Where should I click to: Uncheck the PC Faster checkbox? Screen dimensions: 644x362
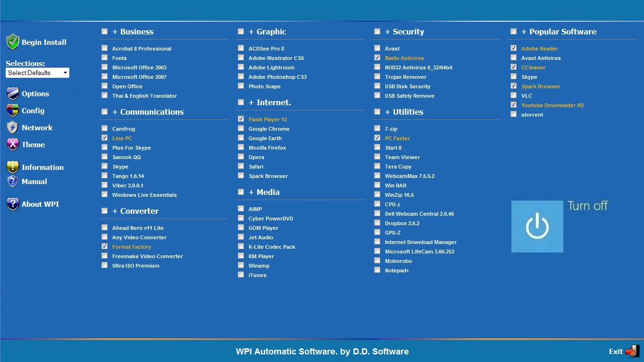377,138
